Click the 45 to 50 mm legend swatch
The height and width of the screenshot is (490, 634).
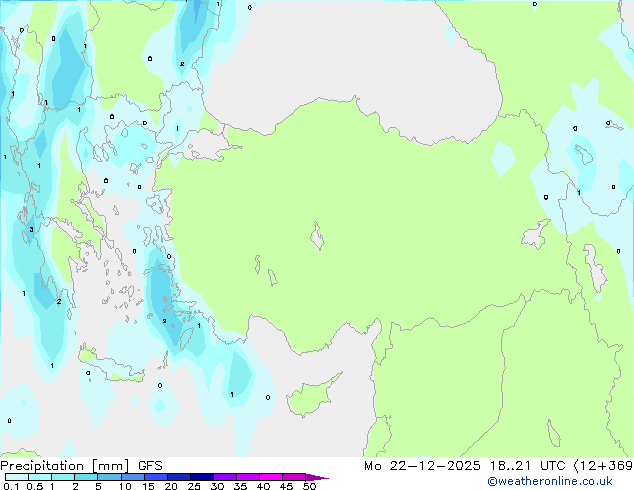294,477
